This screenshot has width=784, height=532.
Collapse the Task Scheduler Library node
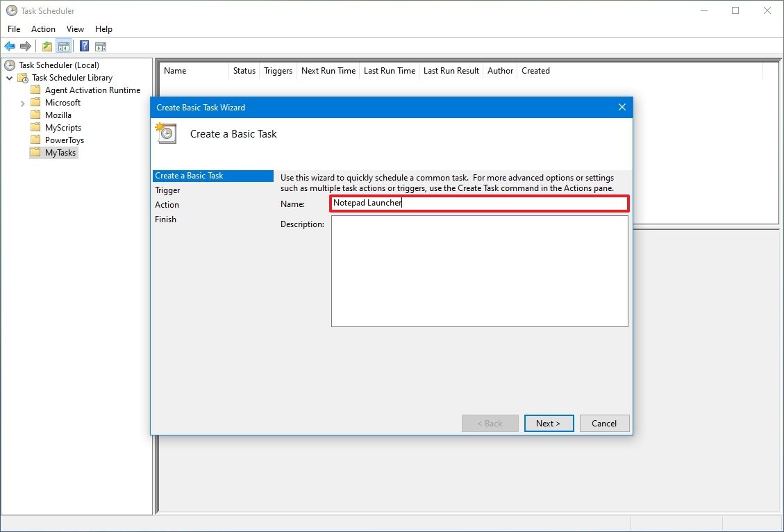click(9, 77)
